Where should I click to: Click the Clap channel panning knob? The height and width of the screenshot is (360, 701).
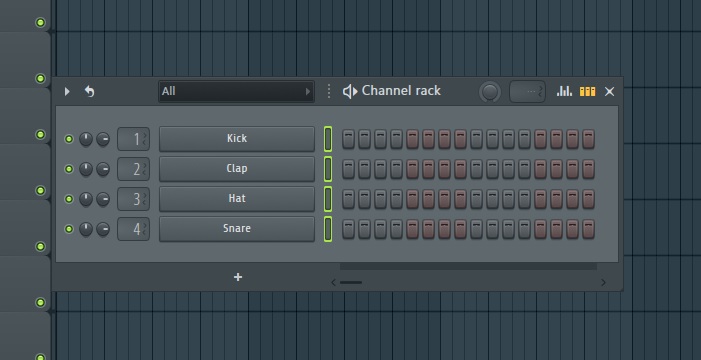pos(86,169)
